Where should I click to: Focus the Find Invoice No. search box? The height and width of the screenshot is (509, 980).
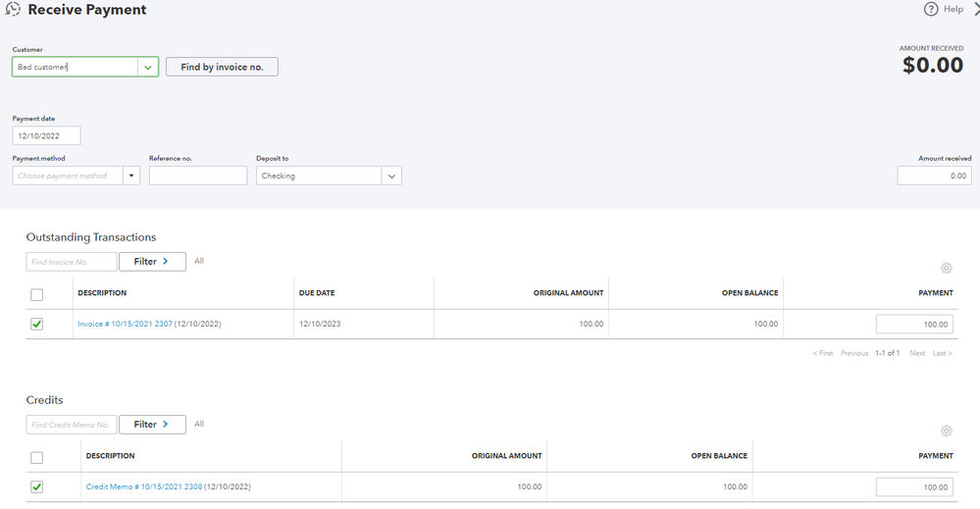point(71,262)
